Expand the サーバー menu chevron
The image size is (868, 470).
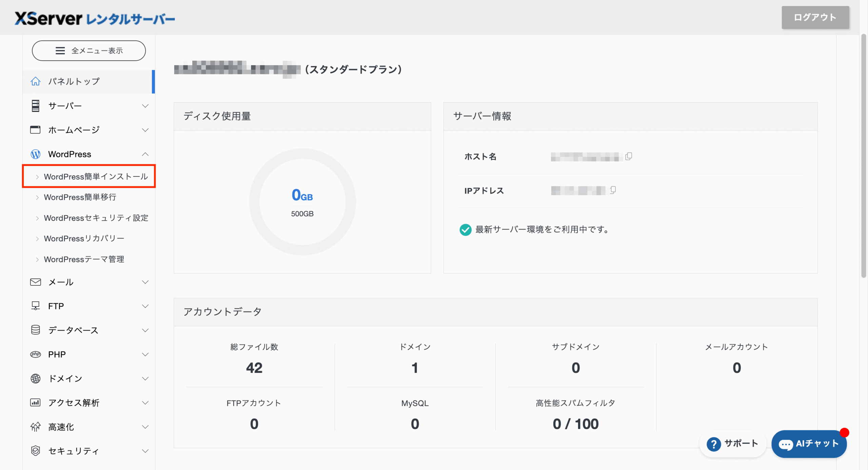[x=145, y=106]
